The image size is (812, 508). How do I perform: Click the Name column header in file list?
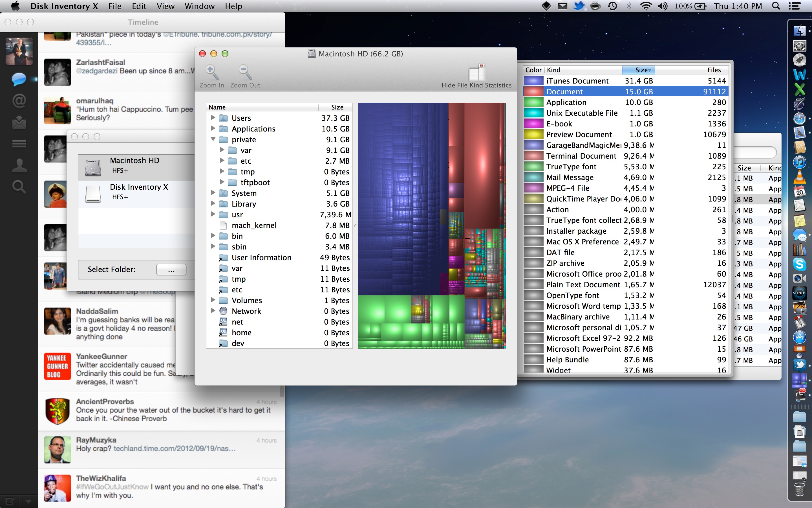click(262, 107)
